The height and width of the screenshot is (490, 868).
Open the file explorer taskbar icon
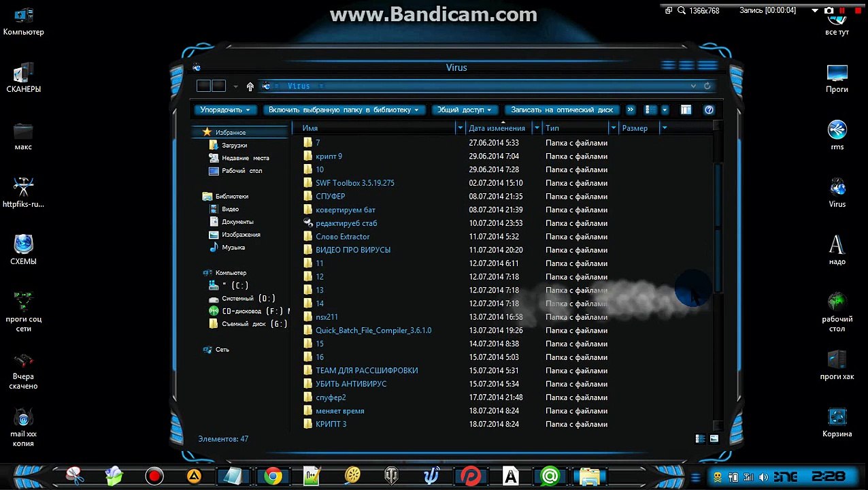coord(589,476)
